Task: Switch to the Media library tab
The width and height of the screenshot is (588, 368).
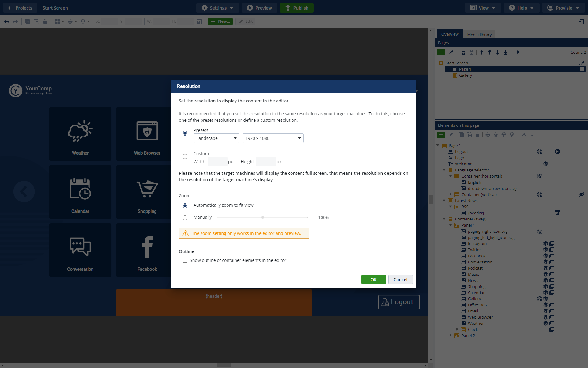Action: pyautogui.click(x=479, y=35)
